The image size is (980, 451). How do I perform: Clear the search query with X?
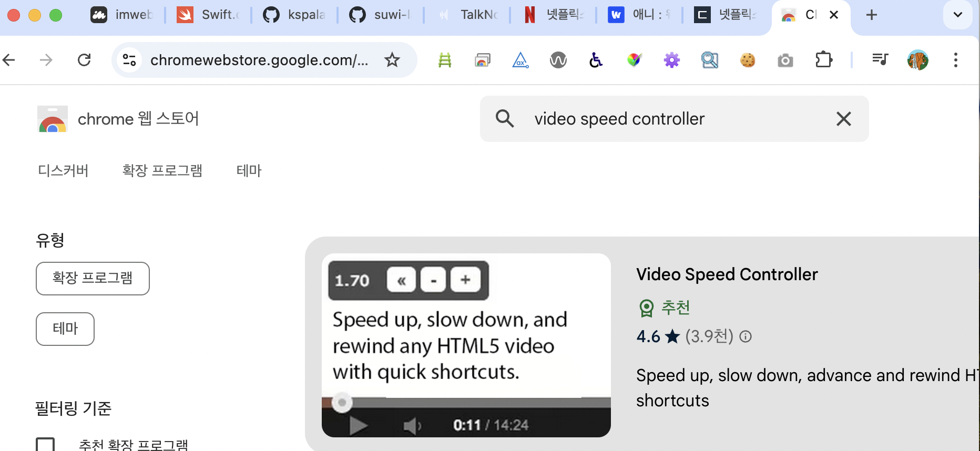click(844, 119)
